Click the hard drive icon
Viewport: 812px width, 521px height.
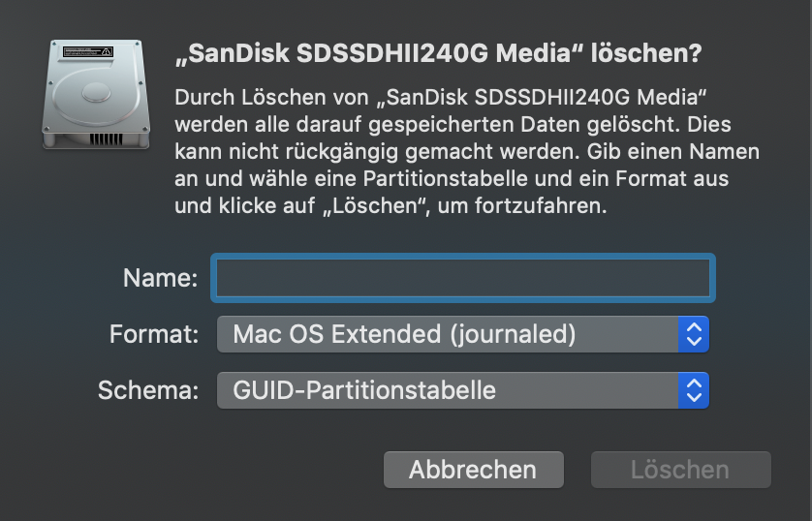pyautogui.click(x=95, y=95)
